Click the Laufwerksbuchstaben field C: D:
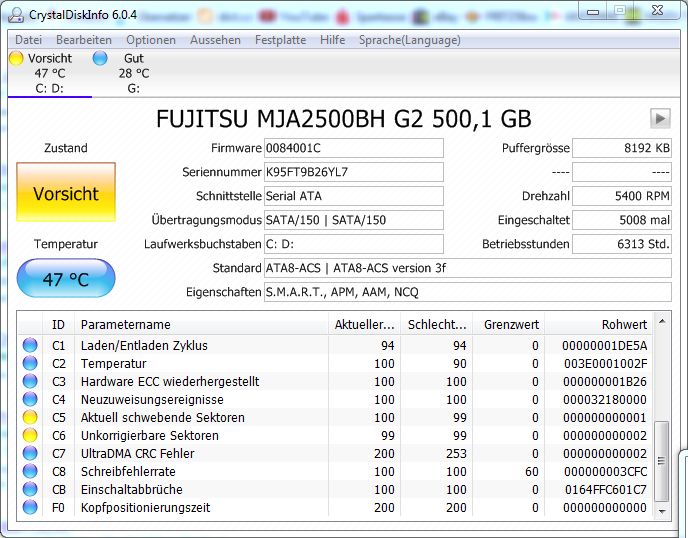Screen dimensions: 688x538 354,244
